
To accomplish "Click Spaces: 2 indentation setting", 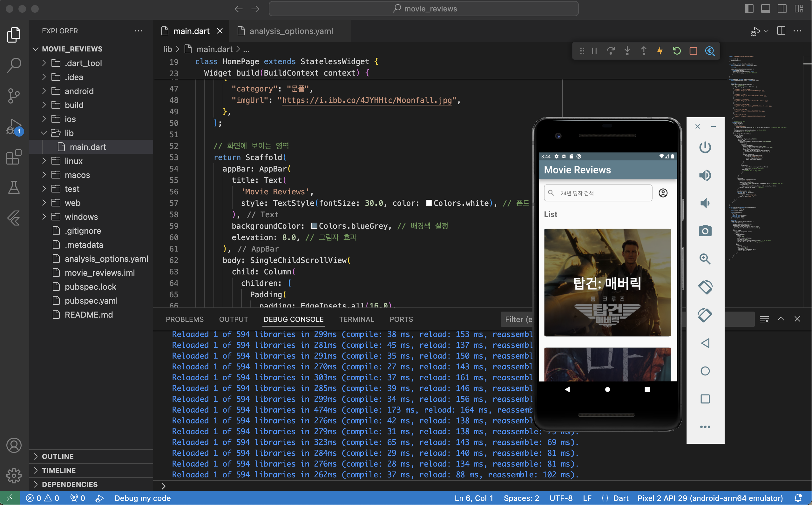I will click(x=521, y=498).
